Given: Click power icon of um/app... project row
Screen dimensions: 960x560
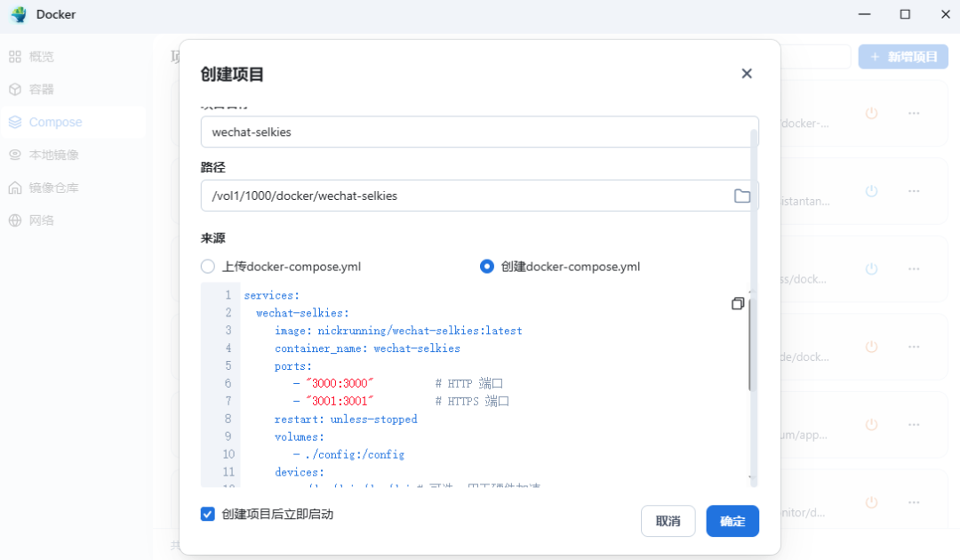Looking at the screenshot, I should [x=871, y=424].
